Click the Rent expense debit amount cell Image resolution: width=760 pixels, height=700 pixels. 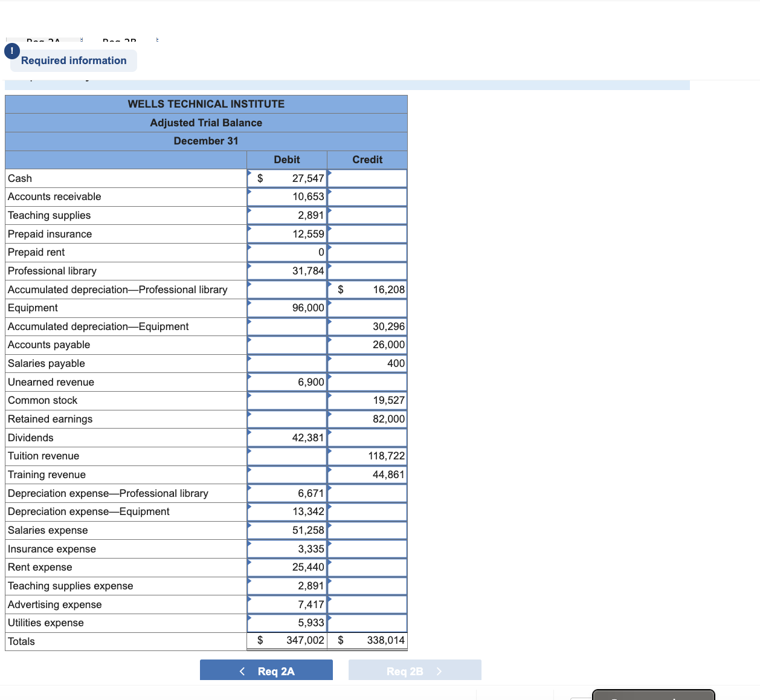290,567
